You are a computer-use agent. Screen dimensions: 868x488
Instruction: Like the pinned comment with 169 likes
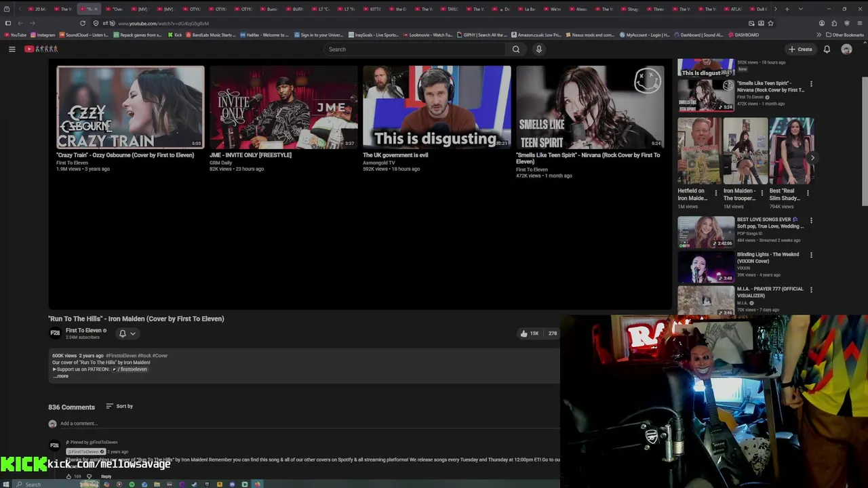tap(69, 476)
